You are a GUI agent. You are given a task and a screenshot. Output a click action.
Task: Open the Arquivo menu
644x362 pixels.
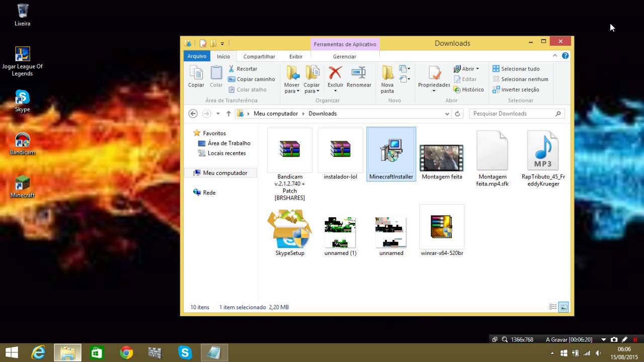pyautogui.click(x=197, y=56)
